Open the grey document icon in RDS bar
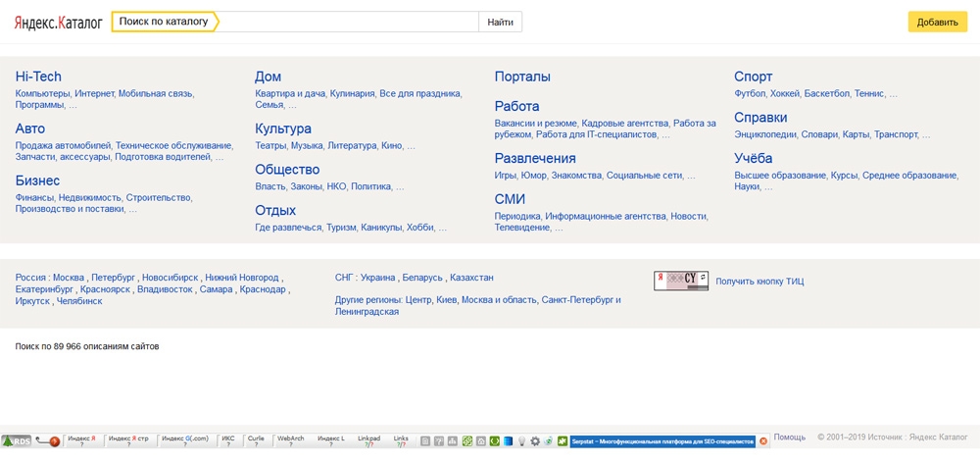980x464 pixels. tap(425, 440)
